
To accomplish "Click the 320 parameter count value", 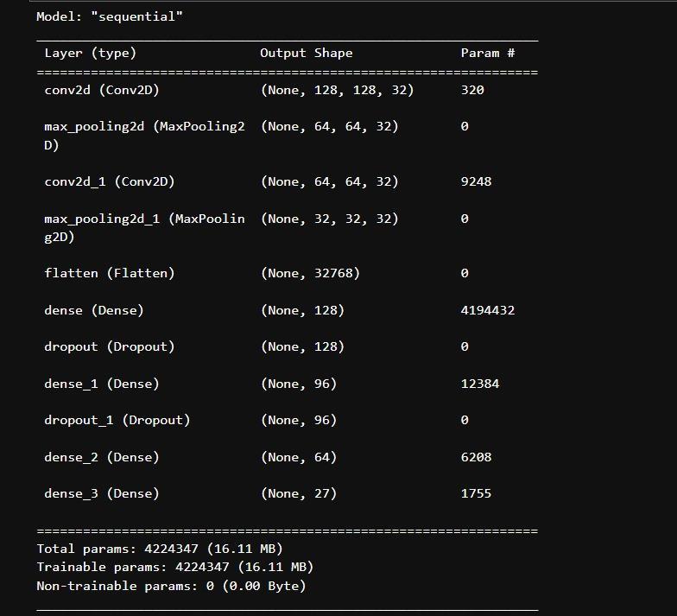I will 472,90.
